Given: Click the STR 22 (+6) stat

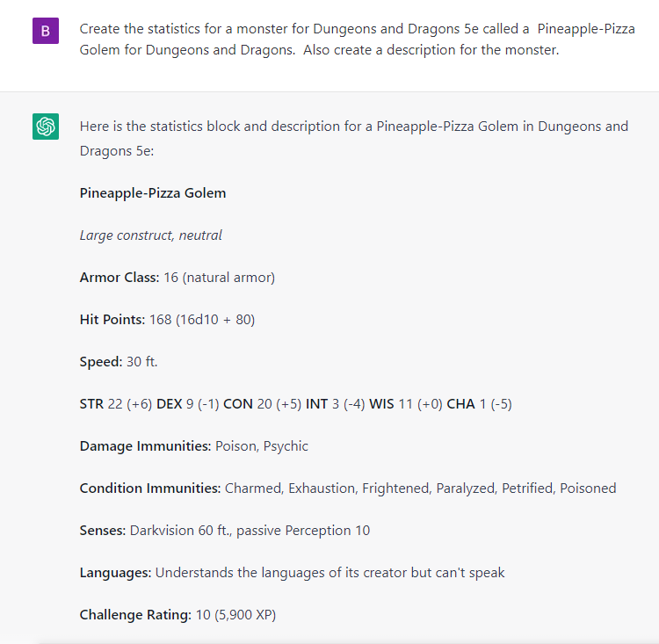Looking at the screenshot, I should (116, 404).
